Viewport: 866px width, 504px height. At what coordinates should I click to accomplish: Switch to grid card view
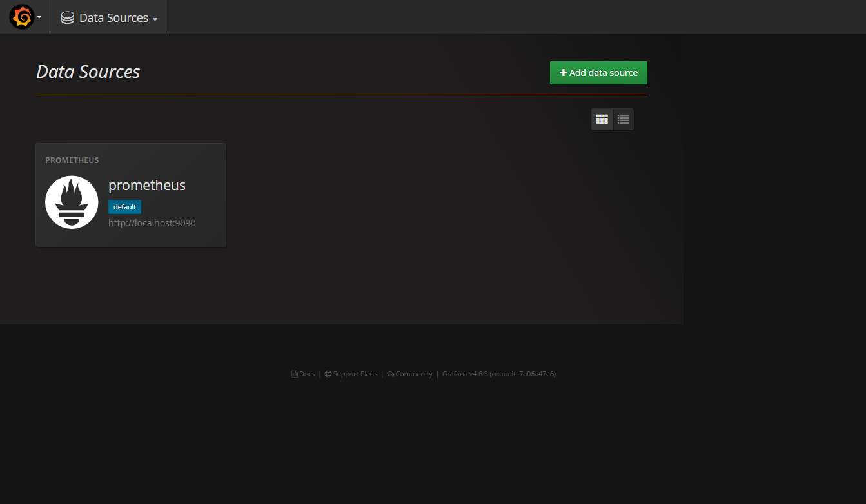pos(602,119)
